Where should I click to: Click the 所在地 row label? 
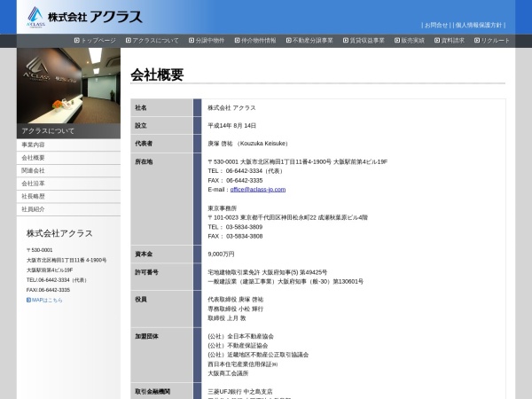click(x=144, y=162)
